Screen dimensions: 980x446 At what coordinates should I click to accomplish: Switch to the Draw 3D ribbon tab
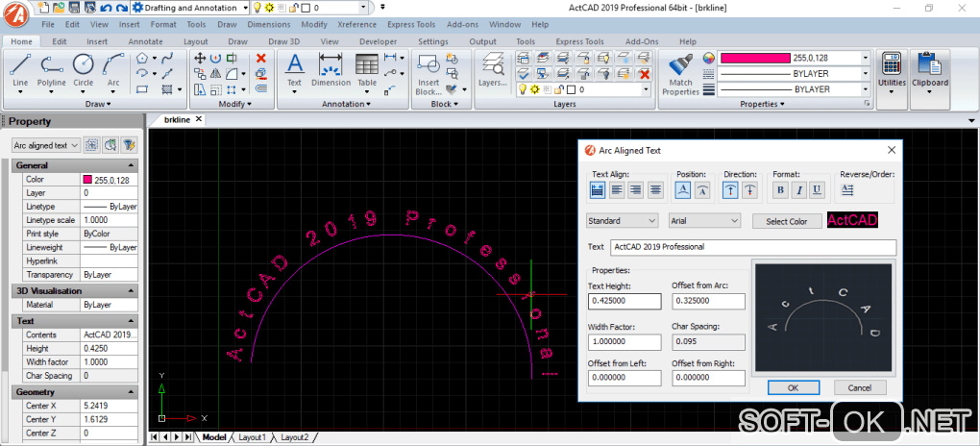point(283,41)
